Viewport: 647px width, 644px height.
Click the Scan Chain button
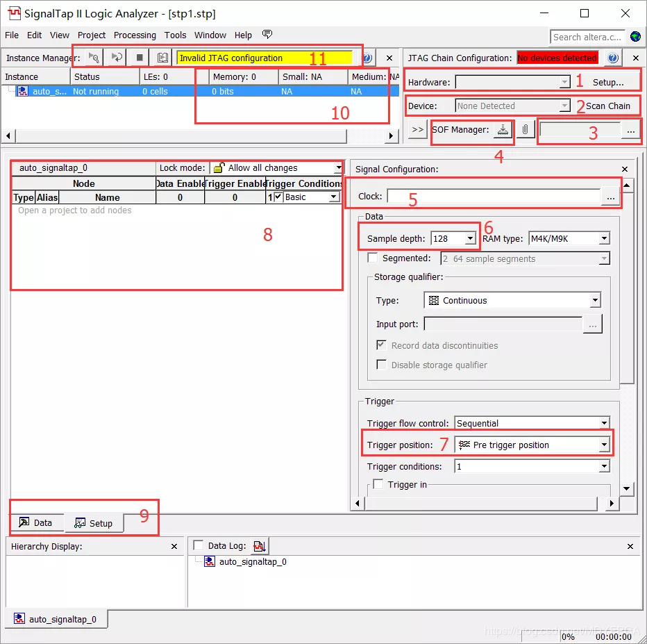point(608,106)
